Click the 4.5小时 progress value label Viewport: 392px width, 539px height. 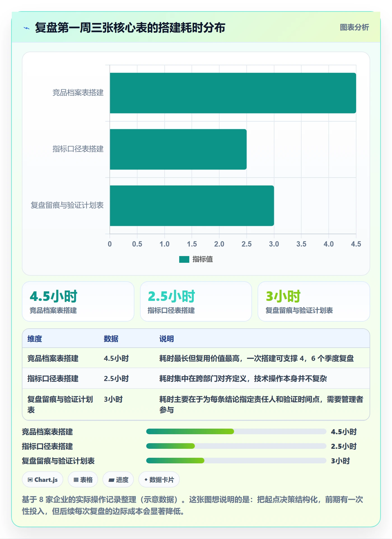344,432
